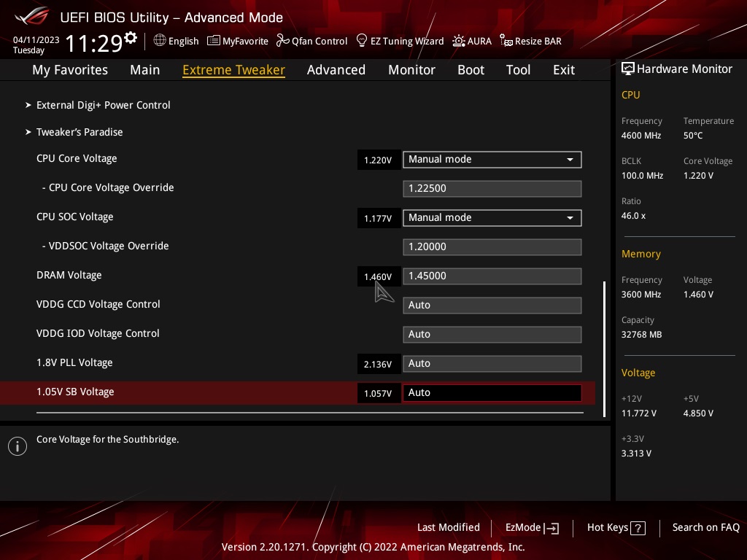Click the 1.8V PLL Voltage field

click(492, 364)
